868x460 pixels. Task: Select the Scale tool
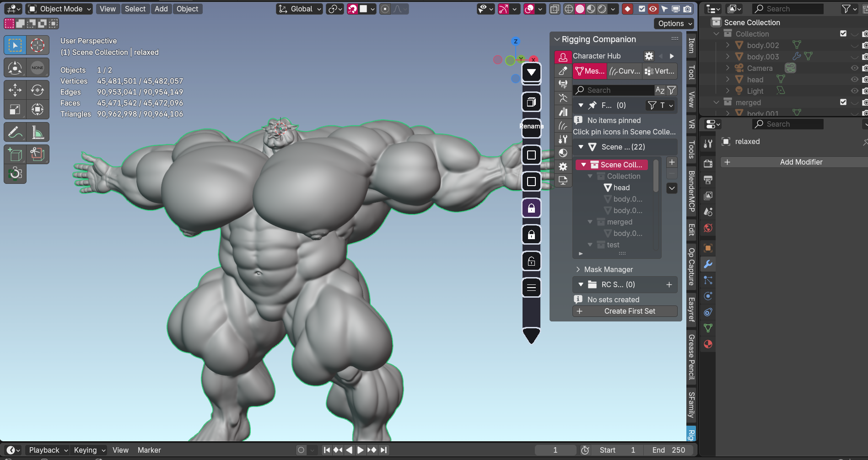tap(15, 110)
